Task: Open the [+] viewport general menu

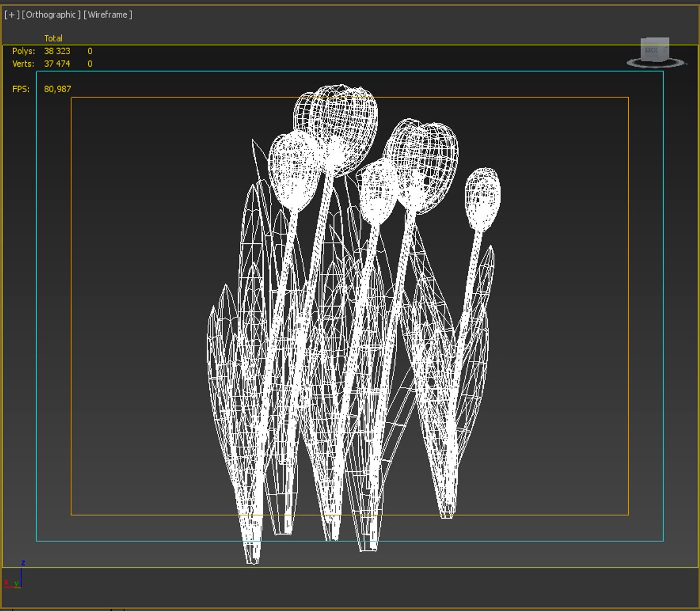Action: [11, 15]
